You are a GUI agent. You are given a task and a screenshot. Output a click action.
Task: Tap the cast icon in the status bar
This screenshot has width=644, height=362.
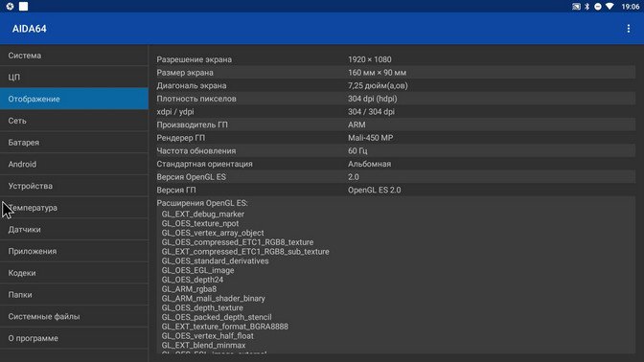coord(576,6)
